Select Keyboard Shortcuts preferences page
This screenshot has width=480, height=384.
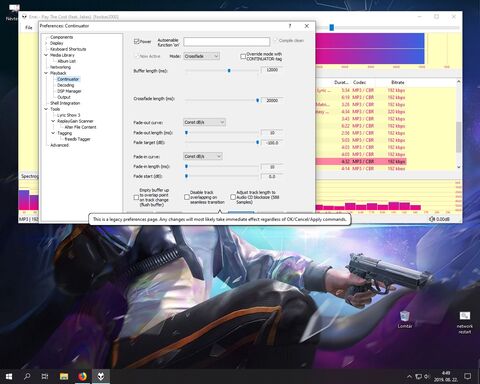click(x=68, y=49)
